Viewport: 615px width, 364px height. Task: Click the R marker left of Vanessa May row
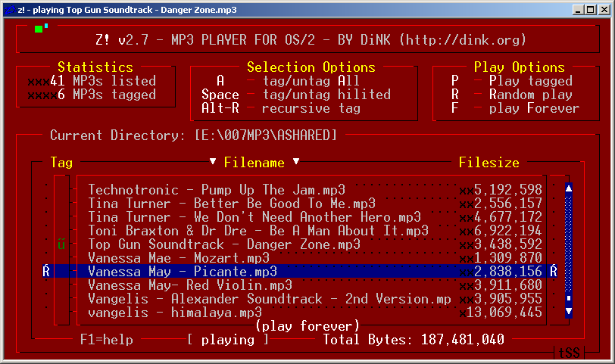click(x=46, y=271)
